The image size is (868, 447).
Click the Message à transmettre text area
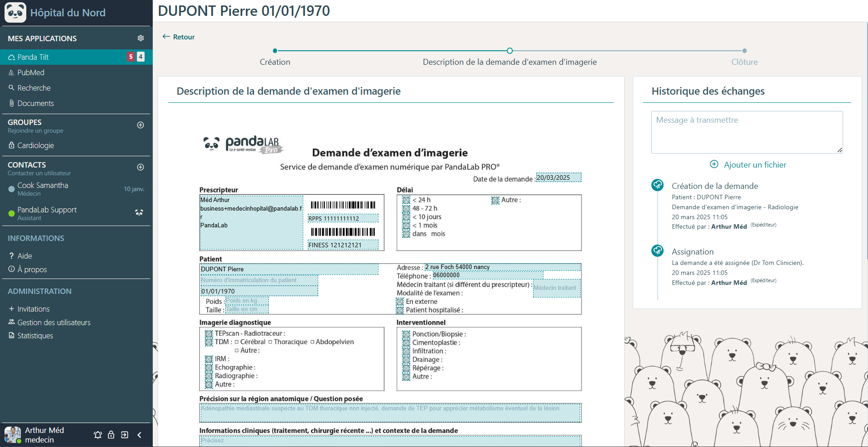(x=747, y=132)
